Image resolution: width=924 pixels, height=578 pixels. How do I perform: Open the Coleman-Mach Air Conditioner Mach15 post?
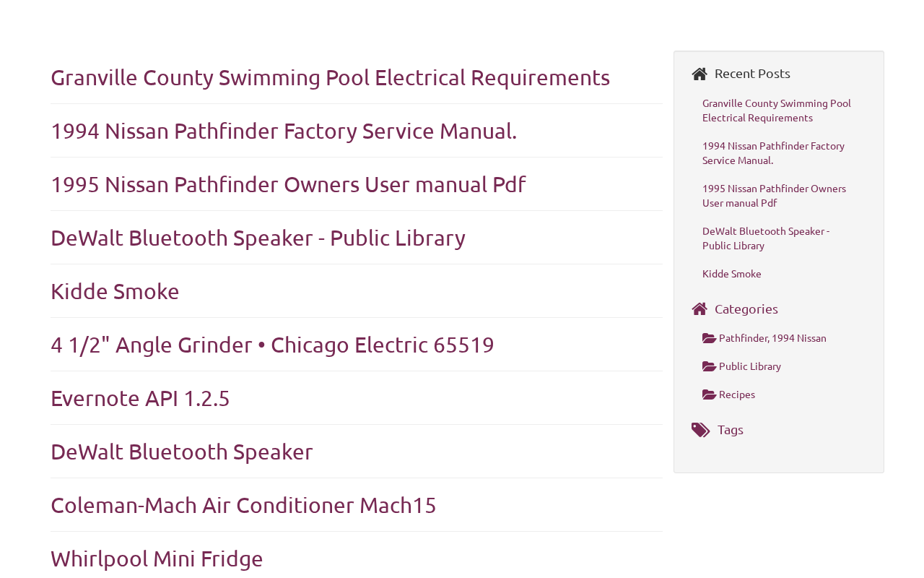(x=243, y=505)
